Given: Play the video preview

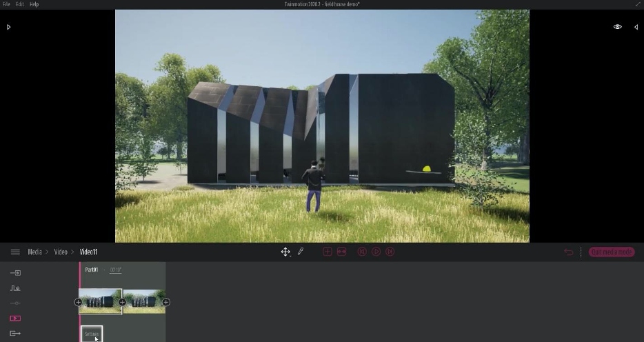Looking at the screenshot, I should pyautogui.click(x=376, y=252).
